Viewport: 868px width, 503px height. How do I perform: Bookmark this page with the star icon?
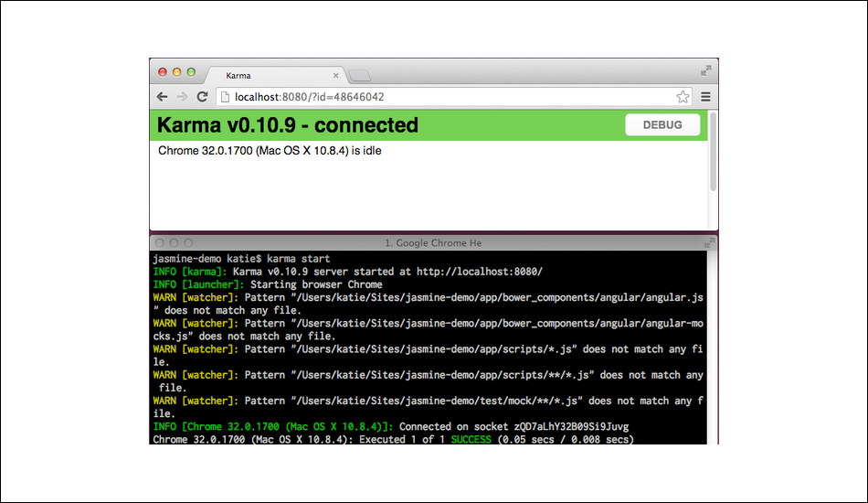[x=683, y=97]
